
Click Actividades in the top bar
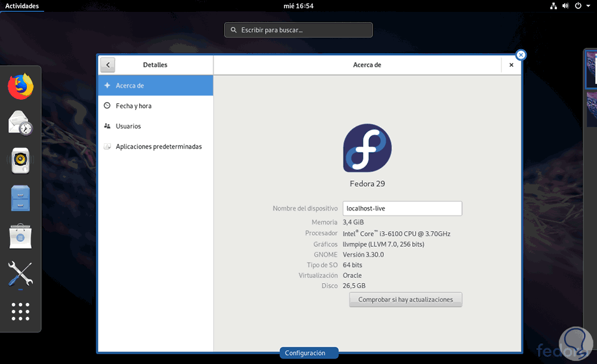(x=21, y=6)
